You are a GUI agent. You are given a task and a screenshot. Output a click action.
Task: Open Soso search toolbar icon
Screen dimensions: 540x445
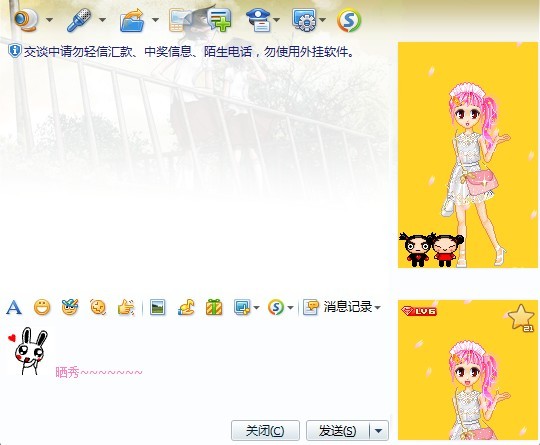pos(349,20)
